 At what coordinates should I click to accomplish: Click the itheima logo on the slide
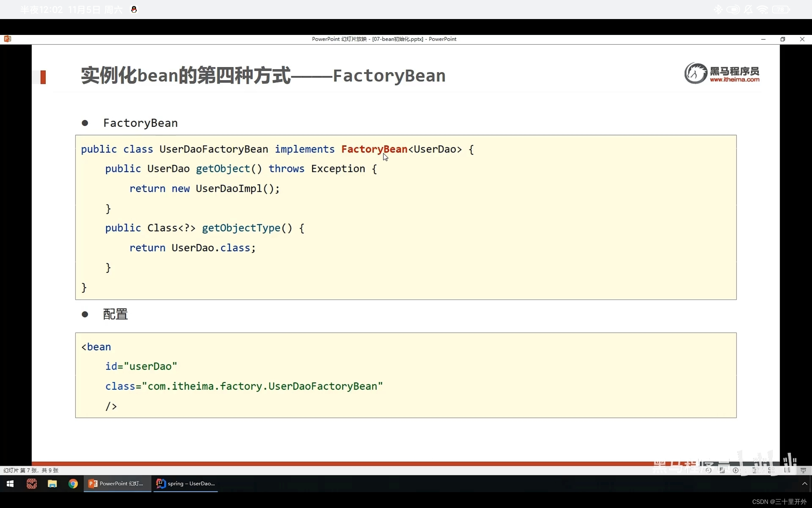[722, 73]
